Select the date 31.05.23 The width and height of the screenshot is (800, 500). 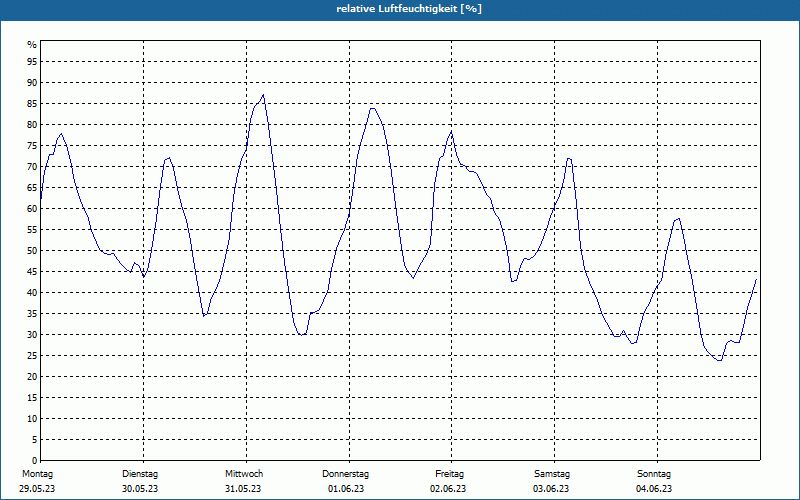(x=243, y=489)
